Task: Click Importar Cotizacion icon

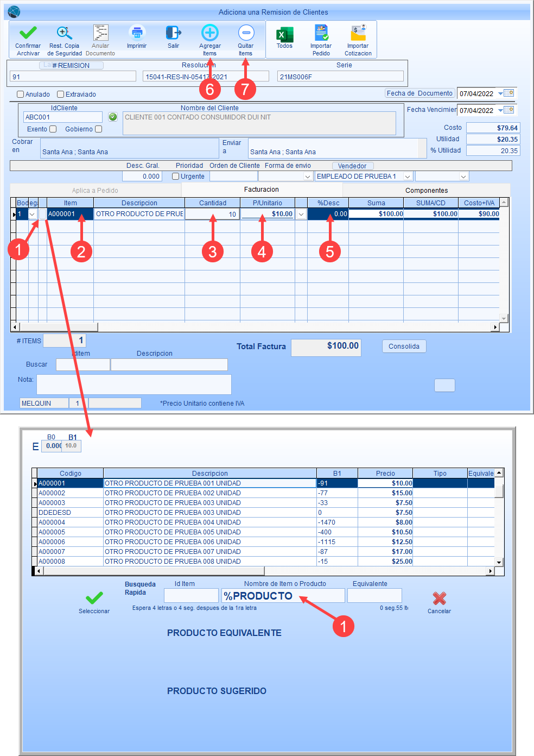Action: (358, 33)
